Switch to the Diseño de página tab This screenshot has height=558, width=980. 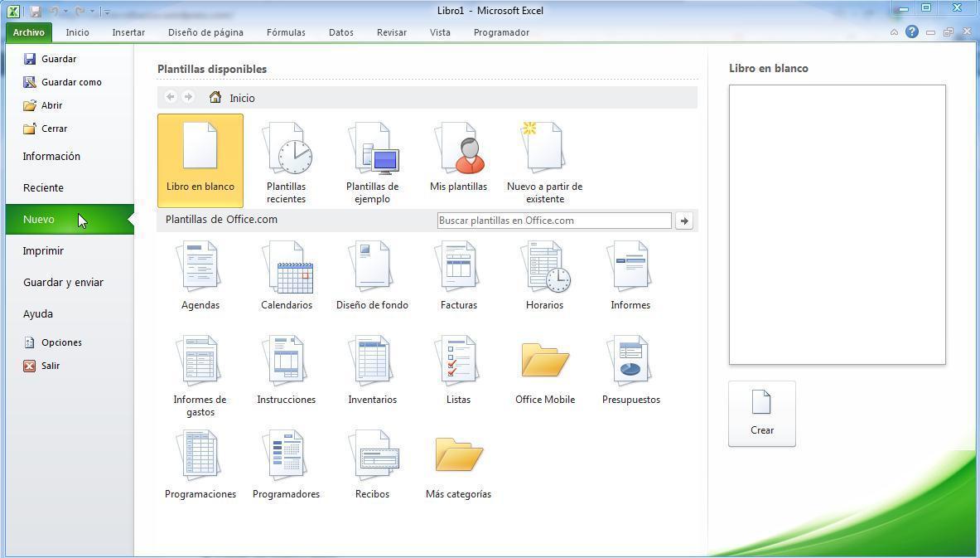tap(205, 32)
